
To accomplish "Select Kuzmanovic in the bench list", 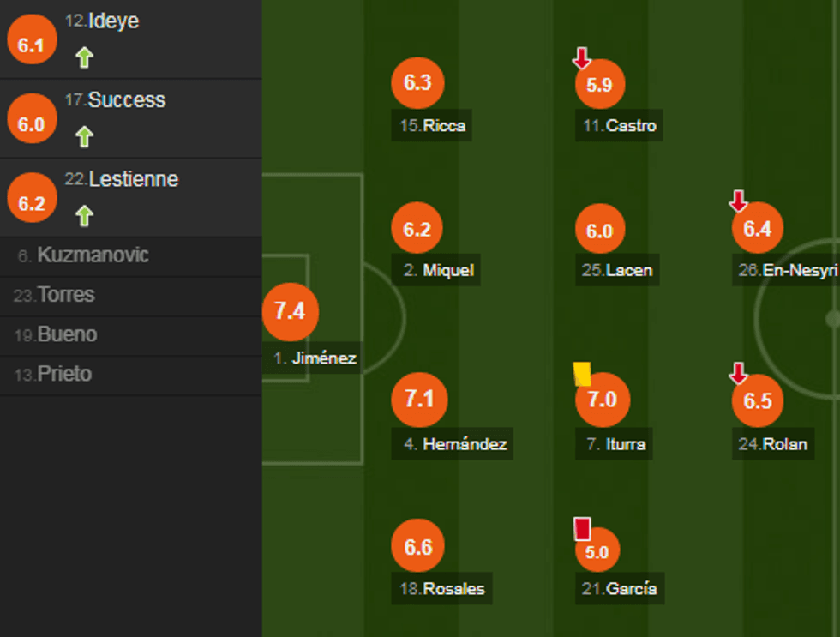I will pos(93,255).
